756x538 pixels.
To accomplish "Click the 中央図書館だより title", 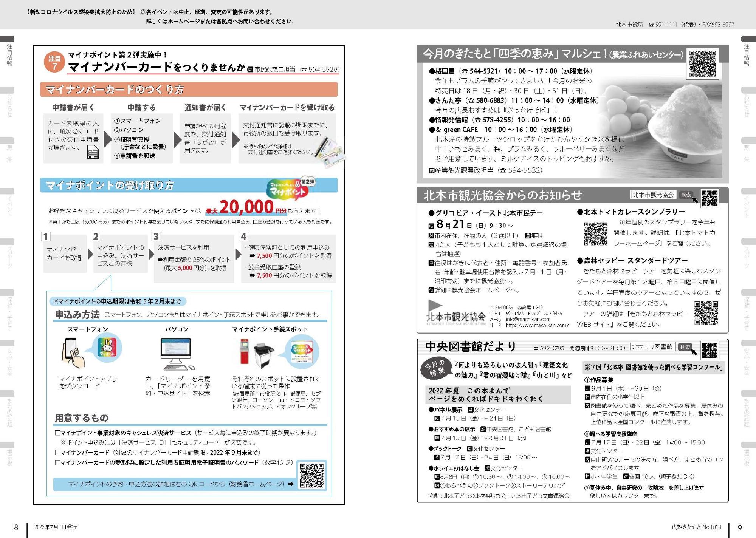I will 471,346.
